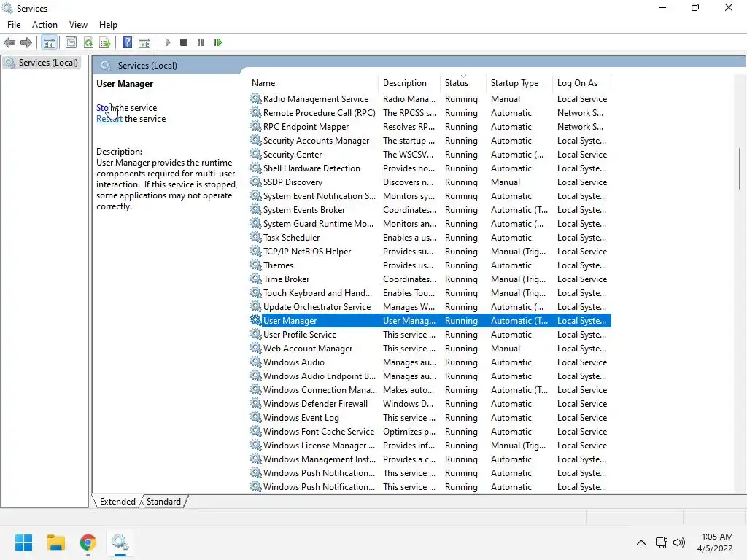This screenshot has width=747, height=560.
Task: Select the Themes service gear icon
Action: 256,265
